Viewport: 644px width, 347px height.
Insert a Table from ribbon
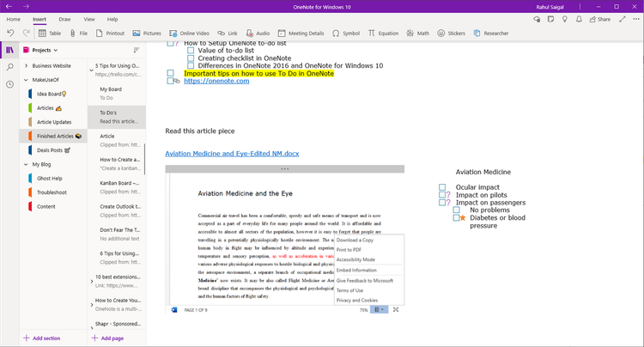50,33
